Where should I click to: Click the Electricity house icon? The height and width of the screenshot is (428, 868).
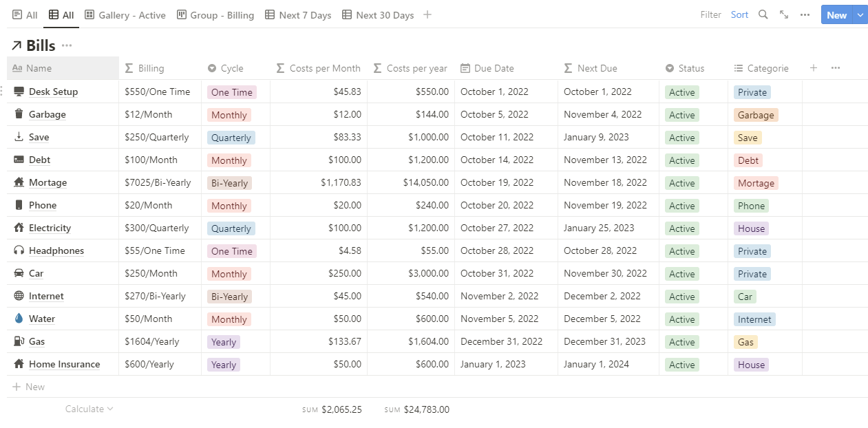[19, 228]
